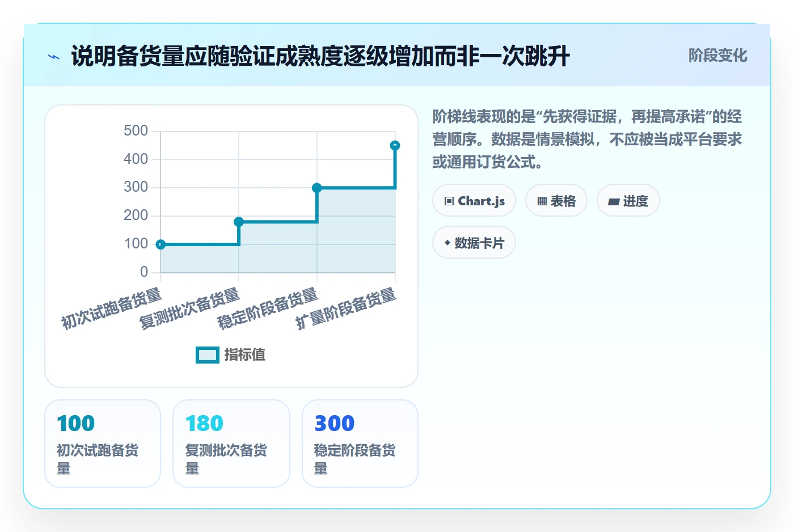The image size is (794, 532).
Task: Click the 复测批次备货量 x-axis label
Action: point(190,309)
